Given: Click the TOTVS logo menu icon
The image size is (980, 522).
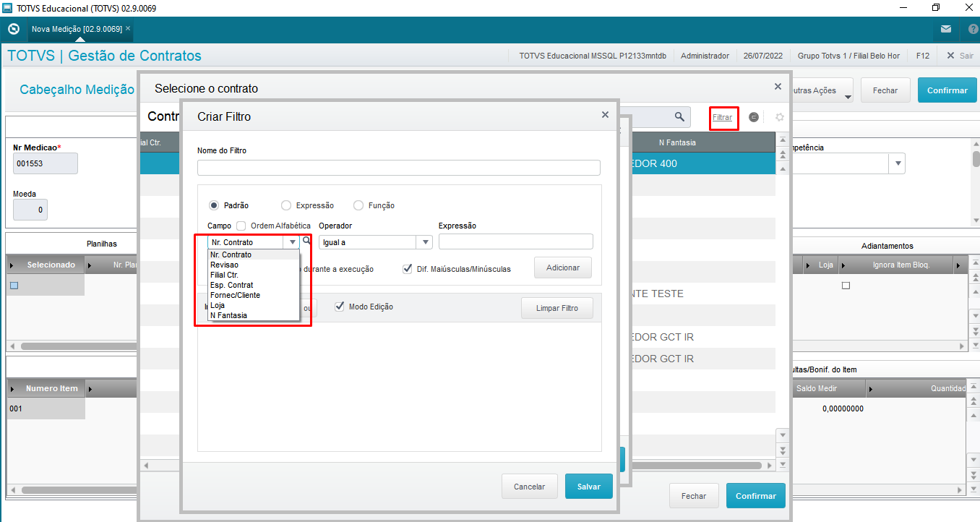Looking at the screenshot, I should tap(13, 29).
